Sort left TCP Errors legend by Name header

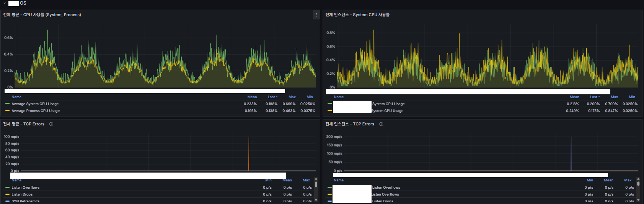coord(16,180)
